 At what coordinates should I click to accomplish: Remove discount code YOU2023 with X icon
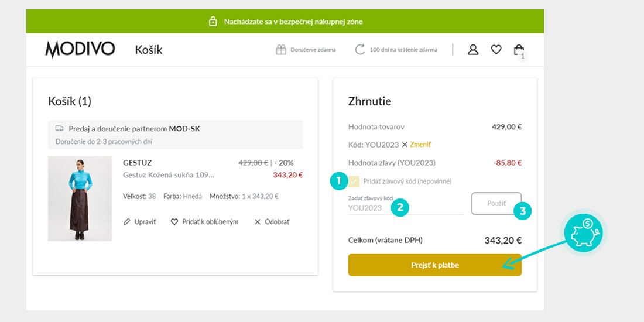(405, 145)
